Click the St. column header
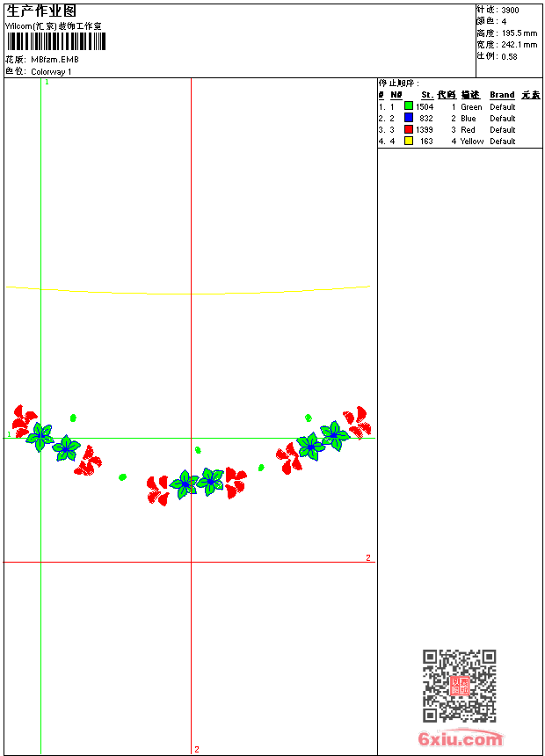 coord(427,95)
